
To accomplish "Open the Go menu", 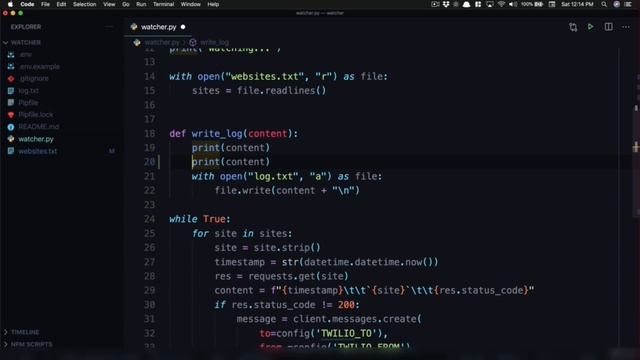I will (x=126, y=4).
